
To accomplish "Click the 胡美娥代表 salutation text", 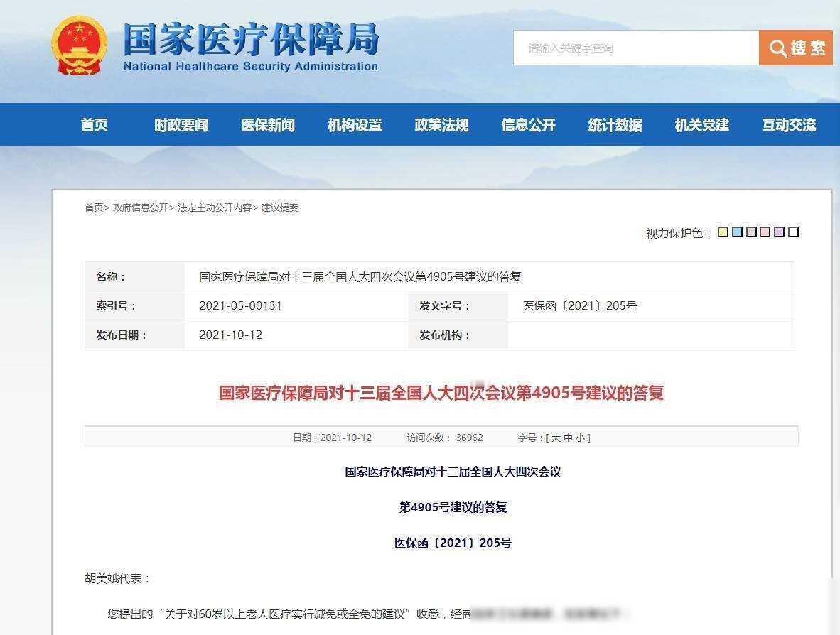I will pyautogui.click(x=118, y=578).
